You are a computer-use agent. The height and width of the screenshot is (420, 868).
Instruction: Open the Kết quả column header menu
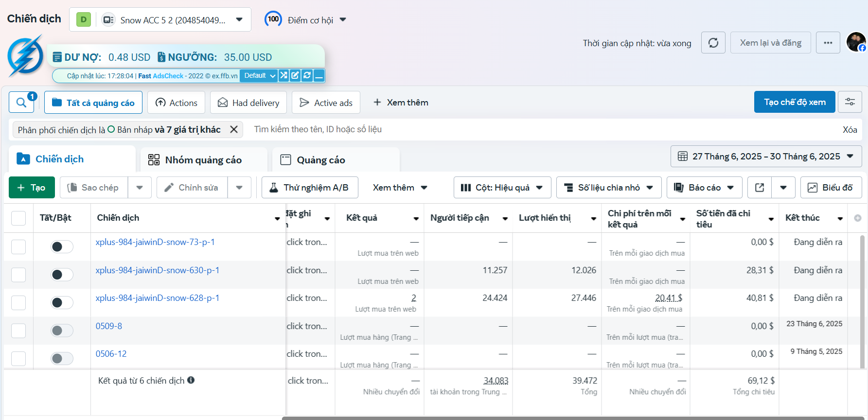pos(416,219)
